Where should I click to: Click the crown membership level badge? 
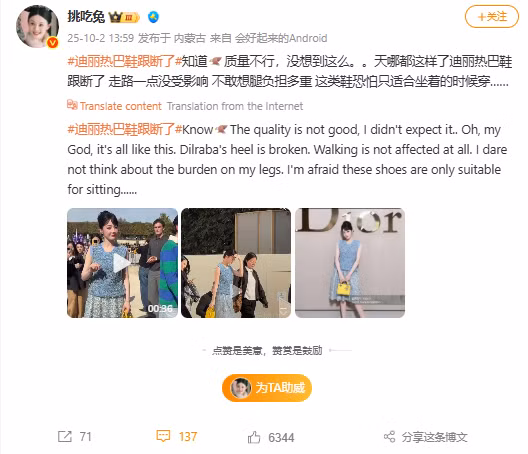tap(124, 17)
